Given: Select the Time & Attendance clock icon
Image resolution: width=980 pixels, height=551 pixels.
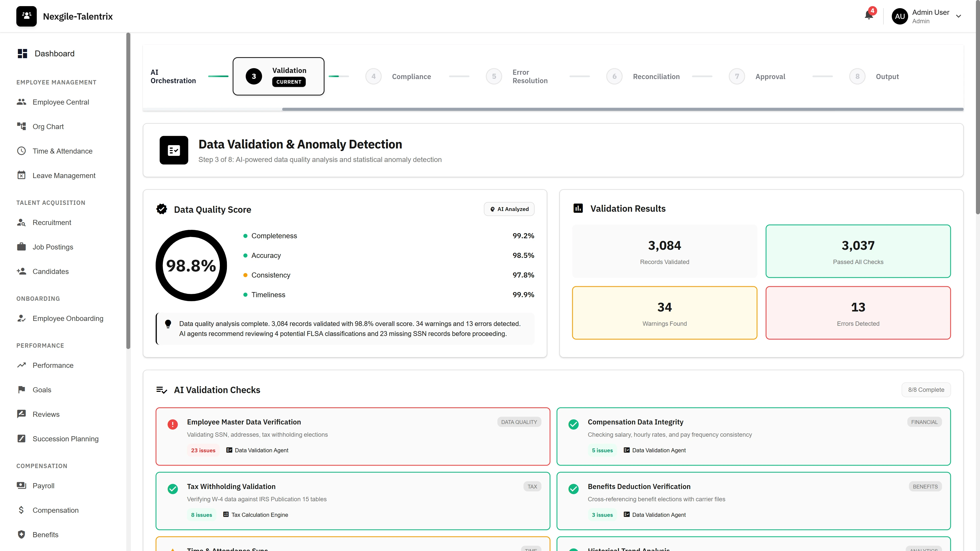Looking at the screenshot, I should pos(22,151).
